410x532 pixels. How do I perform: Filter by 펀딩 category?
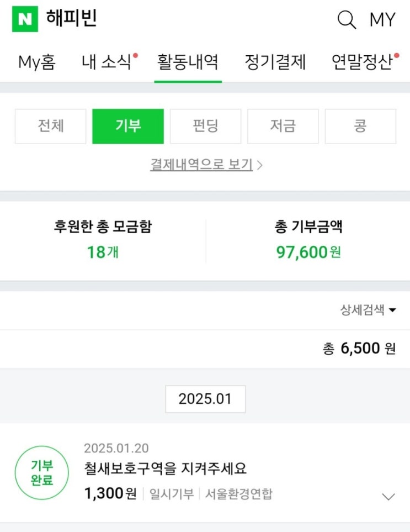tap(205, 126)
